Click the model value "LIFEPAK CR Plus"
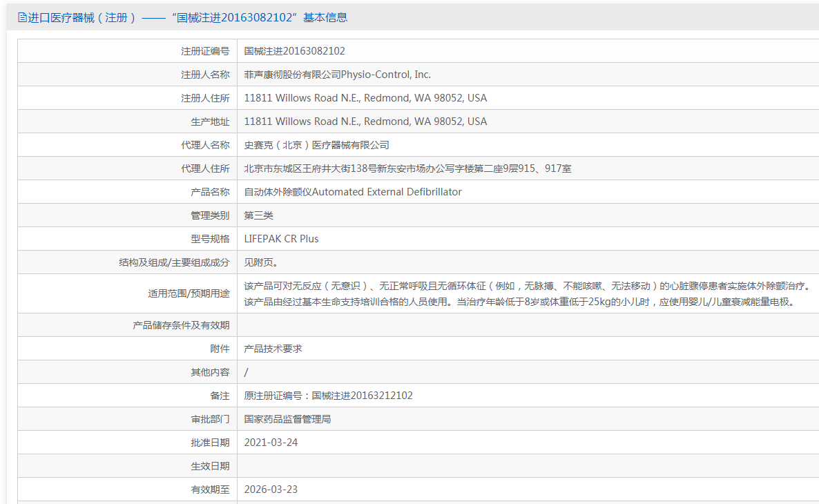This screenshot has height=504, width=819. point(282,239)
